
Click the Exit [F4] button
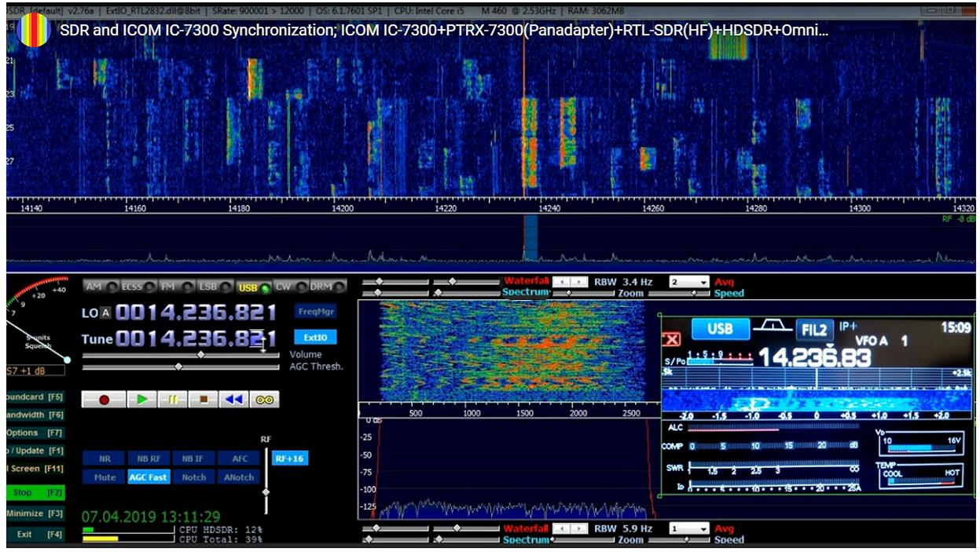(35, 534)
